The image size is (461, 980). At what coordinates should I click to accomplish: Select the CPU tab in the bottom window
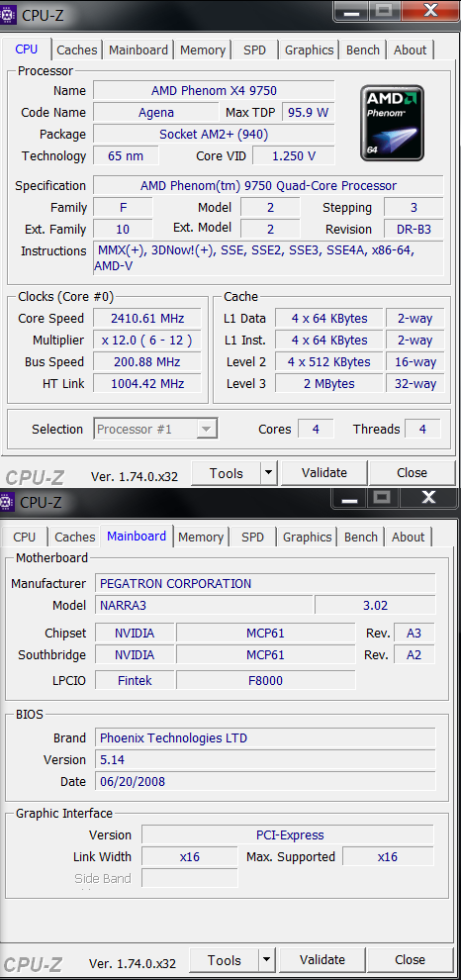coord(25,537)
